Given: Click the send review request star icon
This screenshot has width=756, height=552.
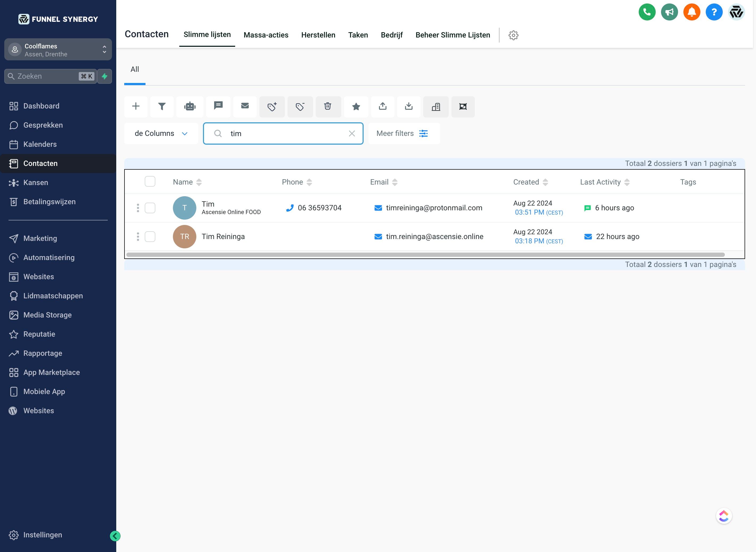Looking at the screenshot, I should [356, 107].
